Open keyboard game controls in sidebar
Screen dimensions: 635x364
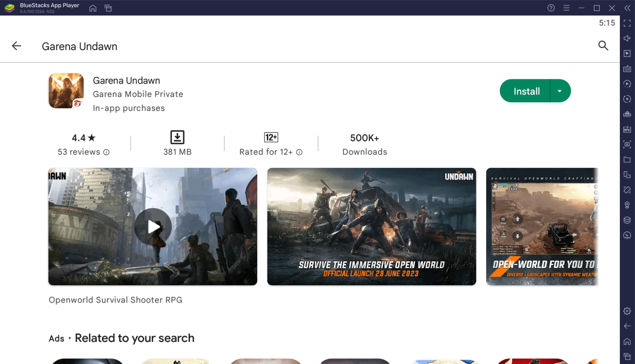(627, 69)
